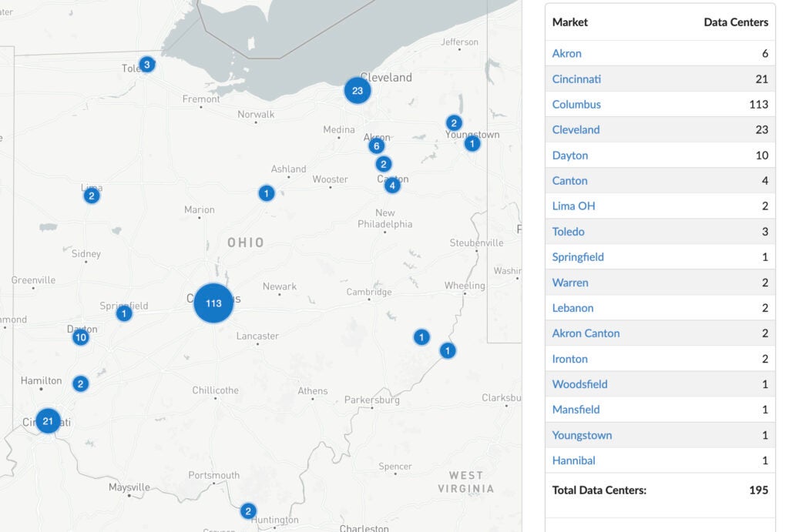
Task: Click the Woodsfield link in the table
Action: (x=579, y=383)
